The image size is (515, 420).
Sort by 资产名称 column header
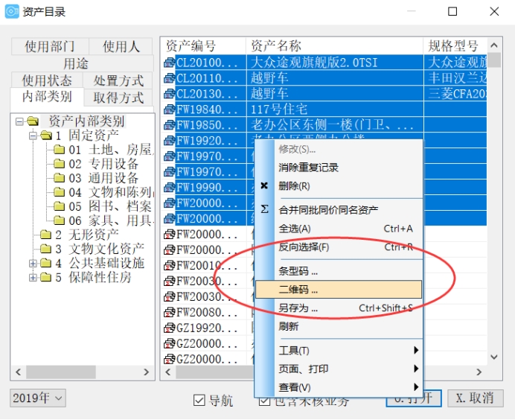pos(334,45)
